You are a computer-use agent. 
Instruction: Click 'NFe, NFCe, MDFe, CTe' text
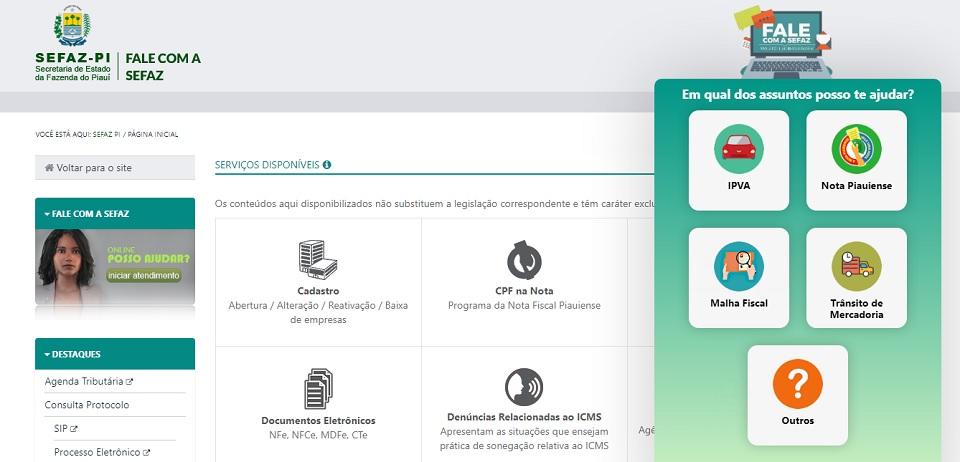318,435
